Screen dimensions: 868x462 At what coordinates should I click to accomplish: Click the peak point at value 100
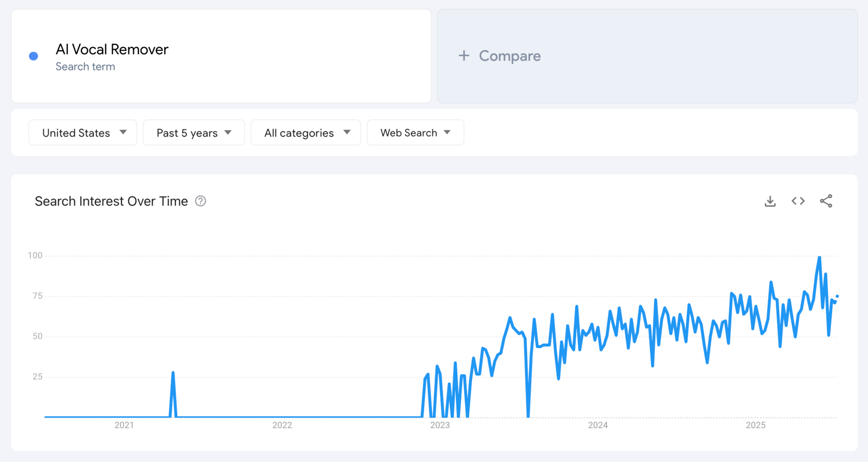pos(819,257)
